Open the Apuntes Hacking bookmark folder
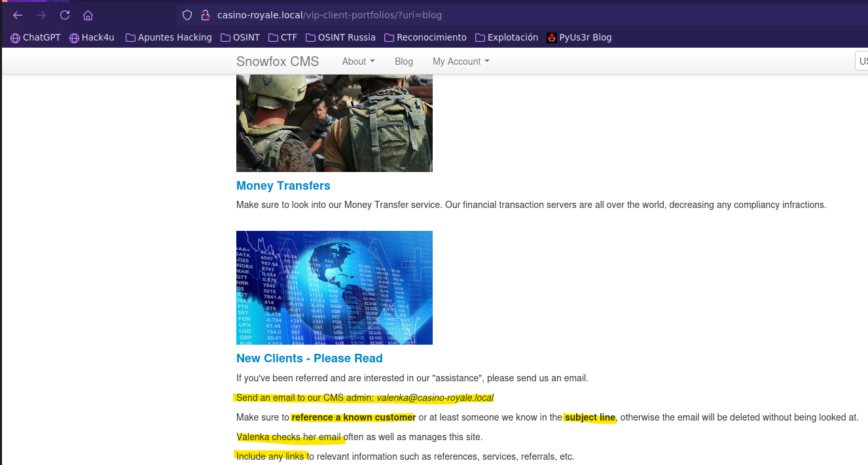 169,37
